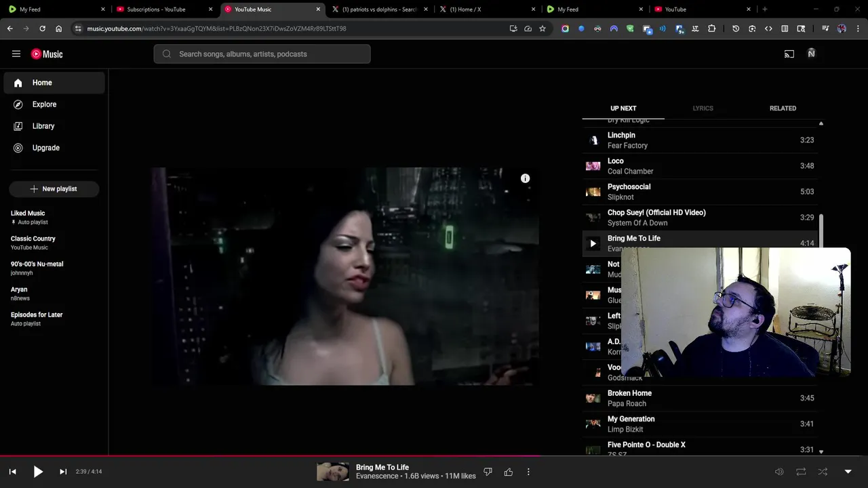Toggle shuffle mode
The height and width of the screenshot is (488, 868).
tap(823, 472)
